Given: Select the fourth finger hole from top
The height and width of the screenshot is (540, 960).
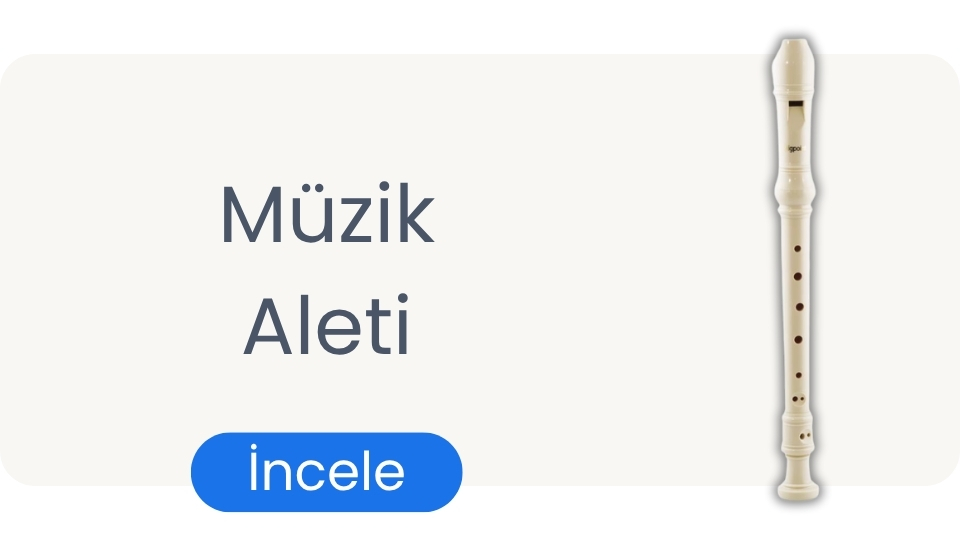Looking at the screenshot, I should click(798, 340).
